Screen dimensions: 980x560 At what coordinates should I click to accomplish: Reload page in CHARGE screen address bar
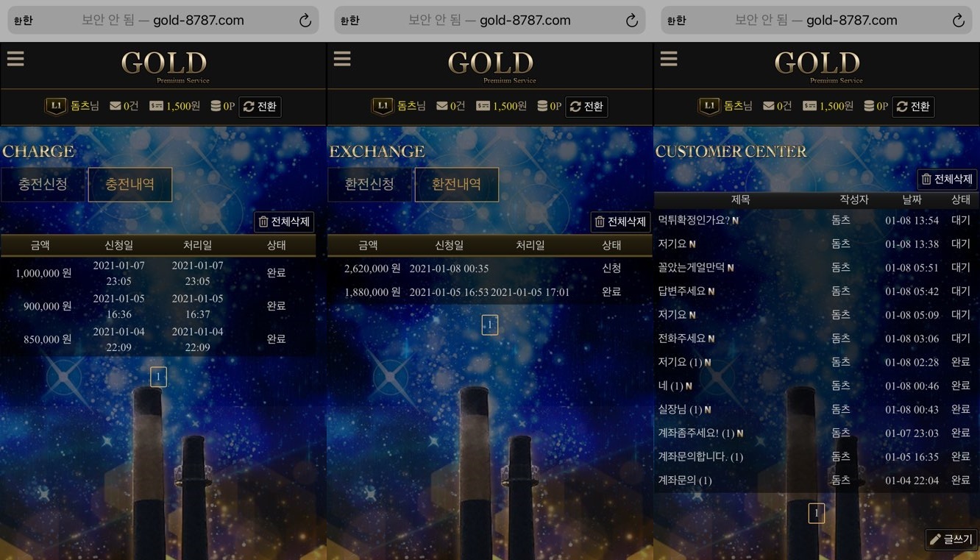click(305, 21)
